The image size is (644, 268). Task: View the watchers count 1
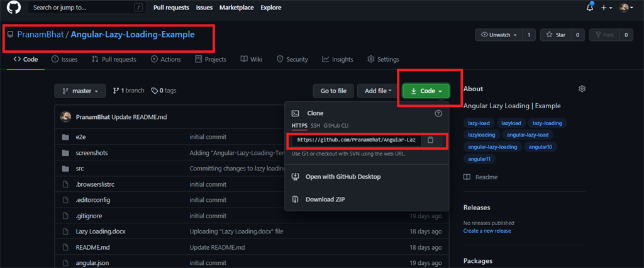click(x=529, y=35)
